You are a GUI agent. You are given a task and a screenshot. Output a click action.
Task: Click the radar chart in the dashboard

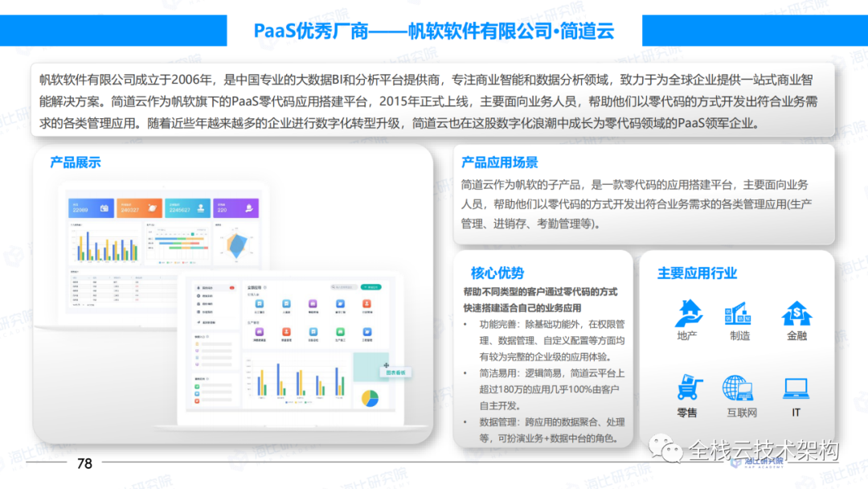tap(236, 244)
